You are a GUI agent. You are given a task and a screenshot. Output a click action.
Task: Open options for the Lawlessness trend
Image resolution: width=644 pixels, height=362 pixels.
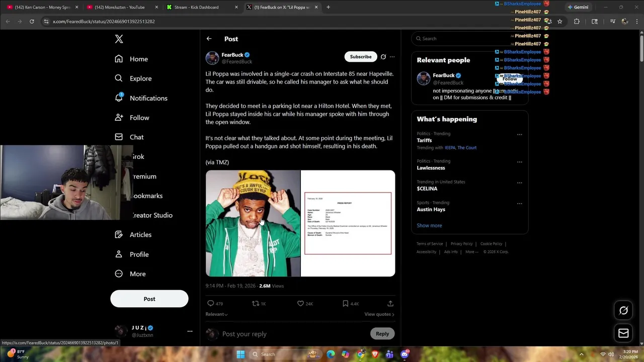[x=519, y=162]
